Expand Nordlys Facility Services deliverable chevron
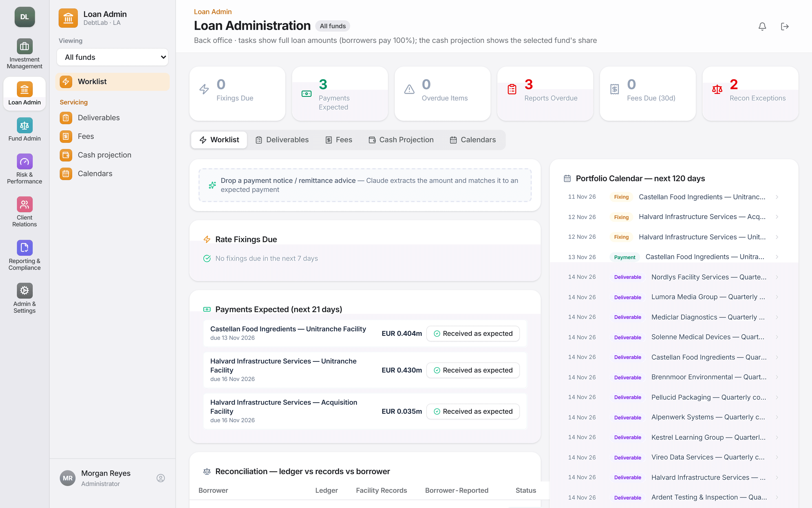Viewport: 812px width, 508px height. (777, 277)
